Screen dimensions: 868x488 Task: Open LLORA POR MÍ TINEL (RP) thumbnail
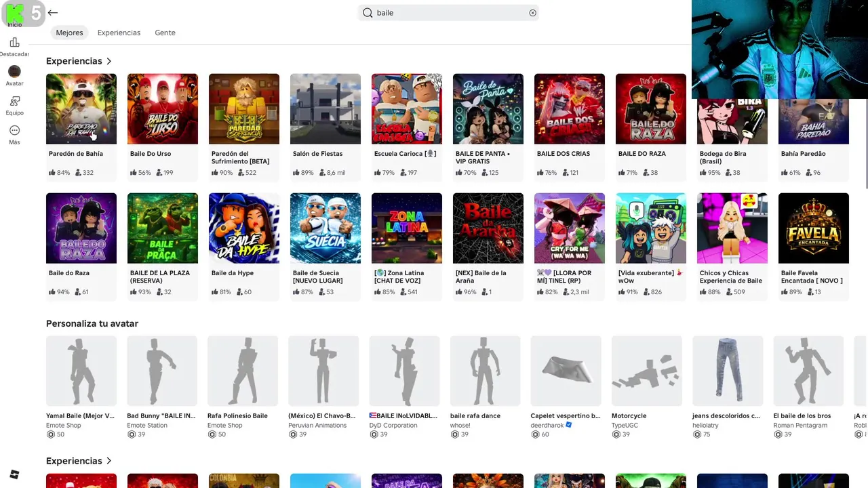point(570,228)
